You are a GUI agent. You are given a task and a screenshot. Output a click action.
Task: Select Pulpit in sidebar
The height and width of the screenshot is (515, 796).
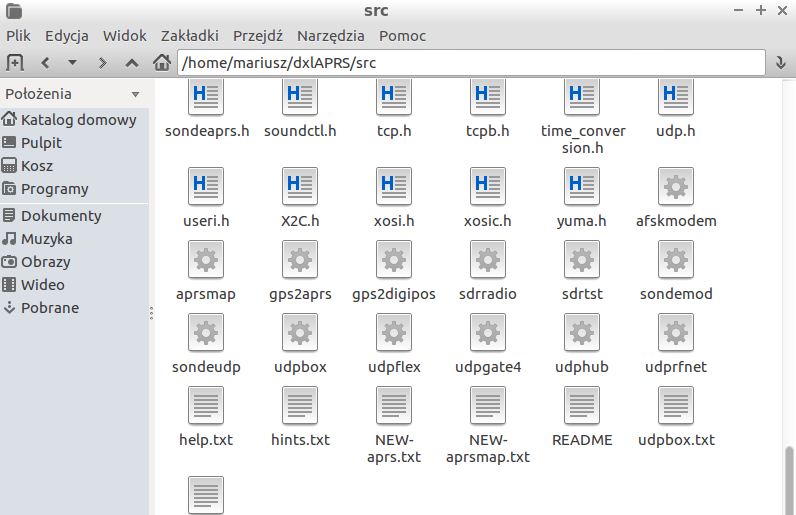tap(74, 143)
